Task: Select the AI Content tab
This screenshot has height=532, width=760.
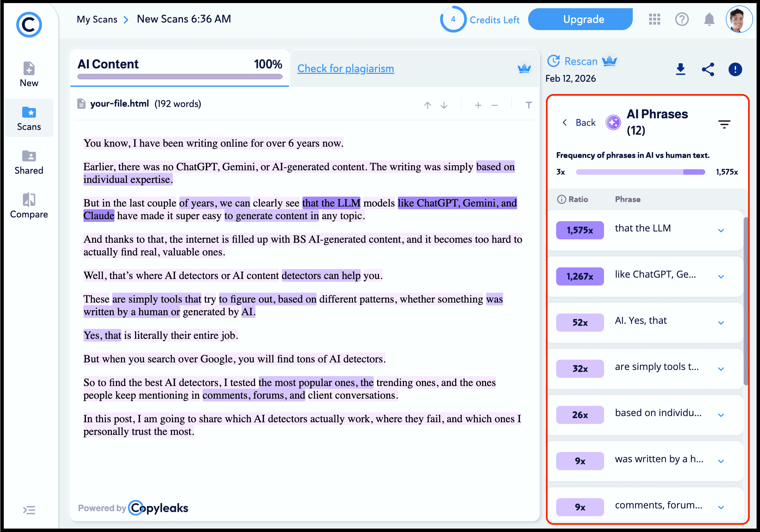Action: 180,68
